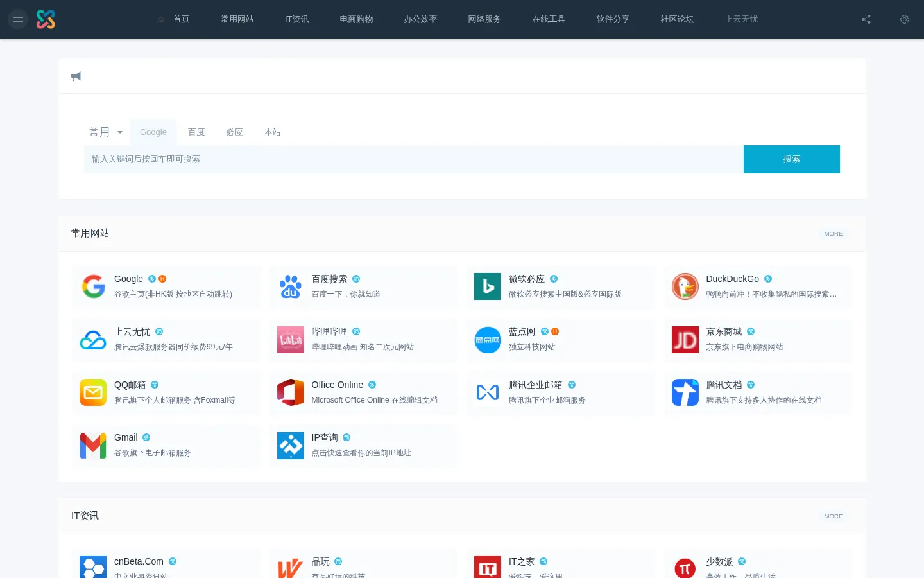924x578 pixels.
Task: Click the Office Online logo icon
Action: click(291, 392)
